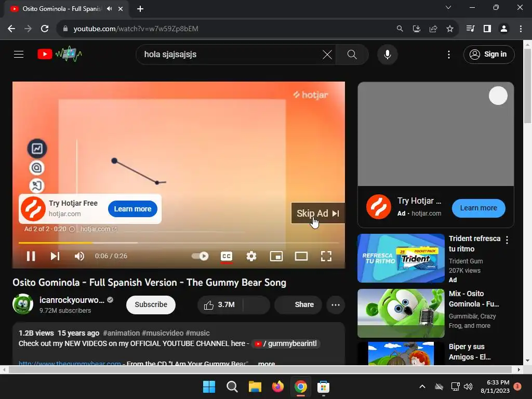Screen dimensions: 532x399
Task: Go to YouTube home via logo
Action: [x=59, y=54]
